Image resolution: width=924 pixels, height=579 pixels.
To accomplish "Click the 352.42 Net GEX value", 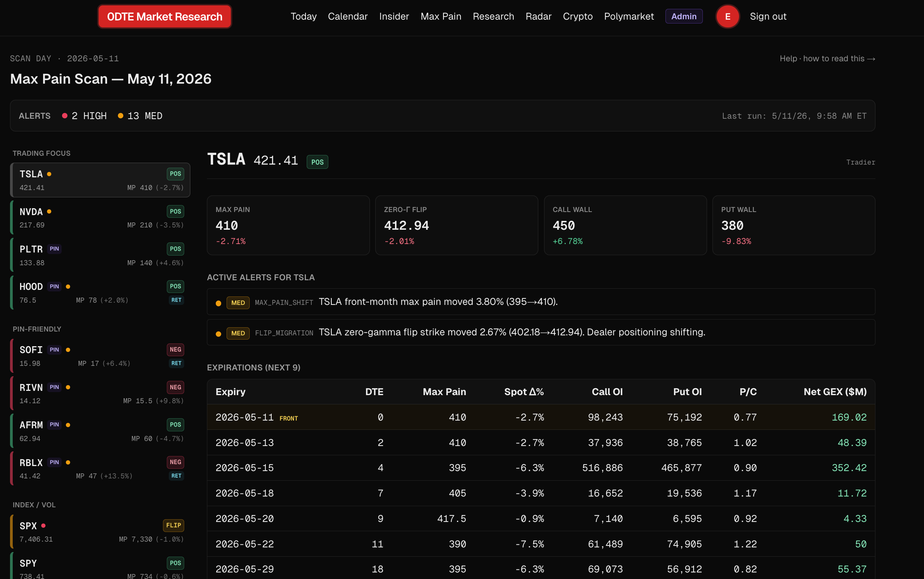I will pos(849,468).
